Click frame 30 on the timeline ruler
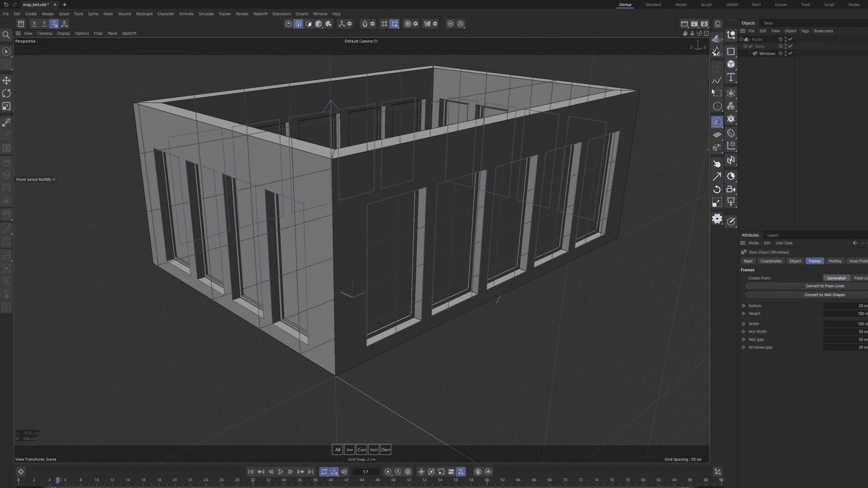868x488 pixels. point(253,480)
